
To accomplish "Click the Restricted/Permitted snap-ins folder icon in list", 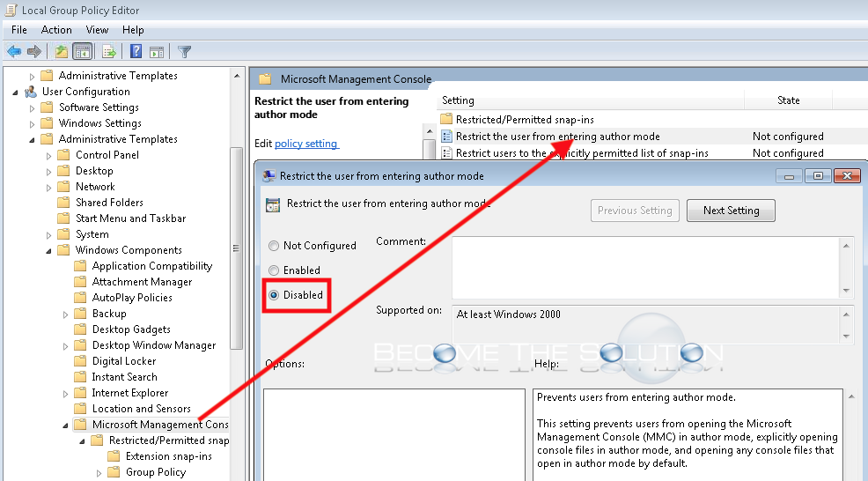I will point(446,119).
